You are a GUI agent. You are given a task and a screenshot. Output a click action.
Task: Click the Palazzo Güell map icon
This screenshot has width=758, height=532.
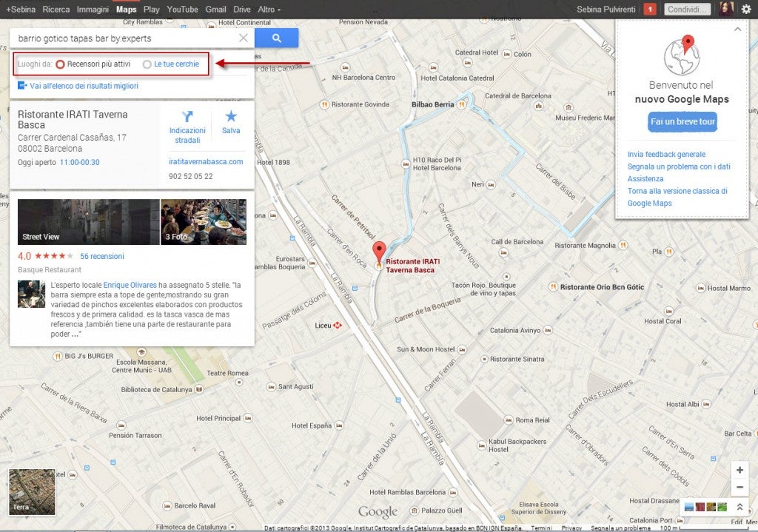point(415,511)
